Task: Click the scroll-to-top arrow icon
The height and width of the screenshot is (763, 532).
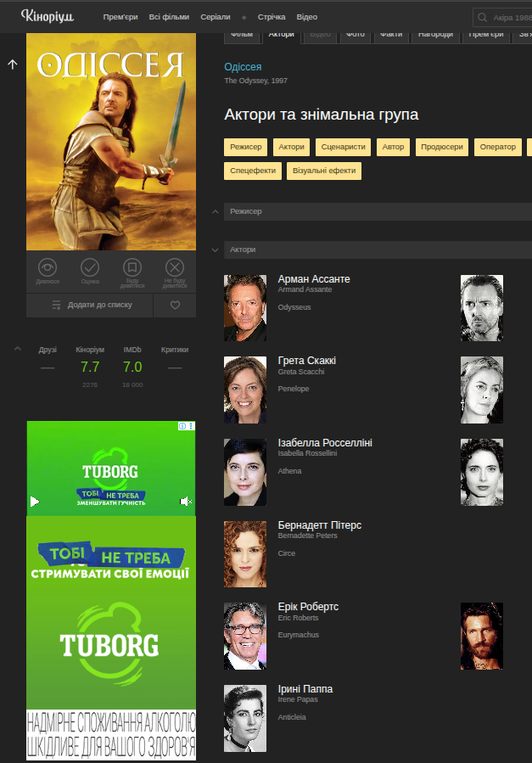Action: (x=13, y=65)
